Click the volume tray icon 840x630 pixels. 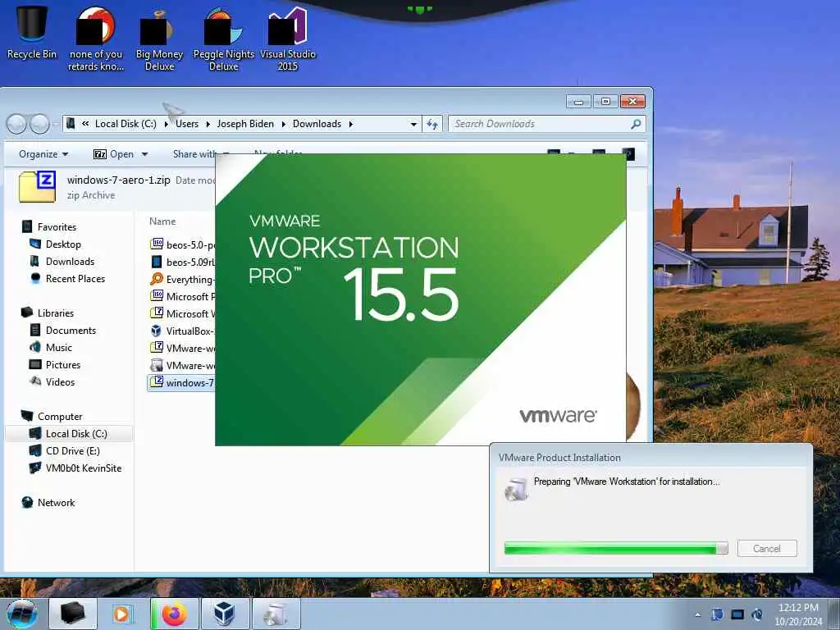(x=757, y=614)
